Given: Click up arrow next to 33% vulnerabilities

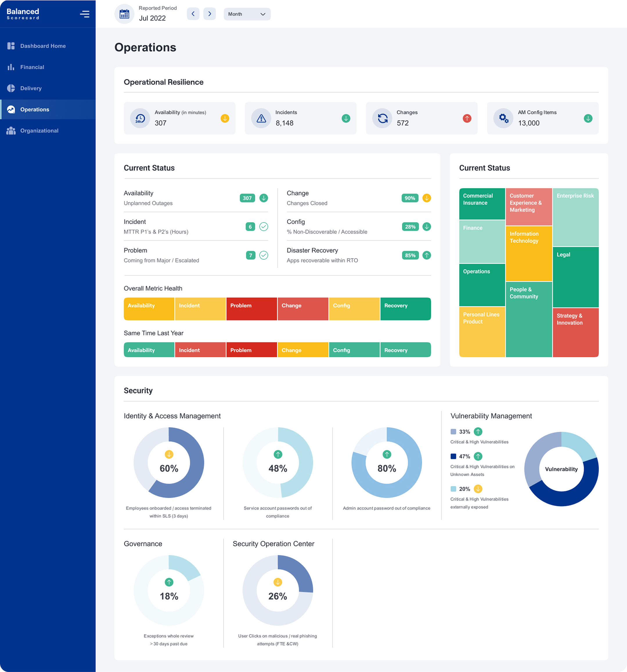Looking at the screenshot, I should tap(478, 432).
